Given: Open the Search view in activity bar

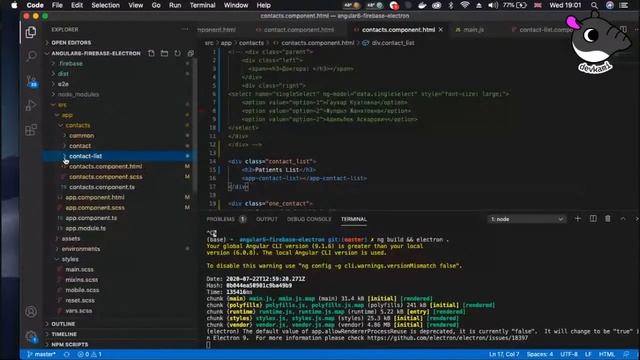Looking at the screenshot, I should (31, 56).
